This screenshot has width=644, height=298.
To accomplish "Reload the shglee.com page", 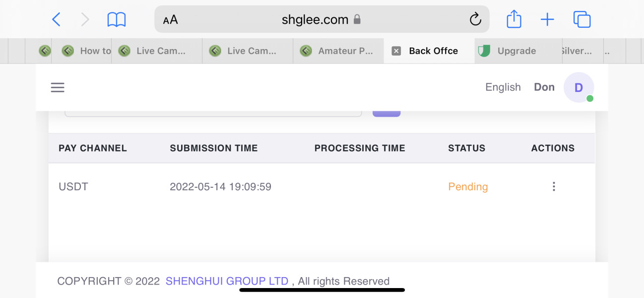I will (475, 20).
